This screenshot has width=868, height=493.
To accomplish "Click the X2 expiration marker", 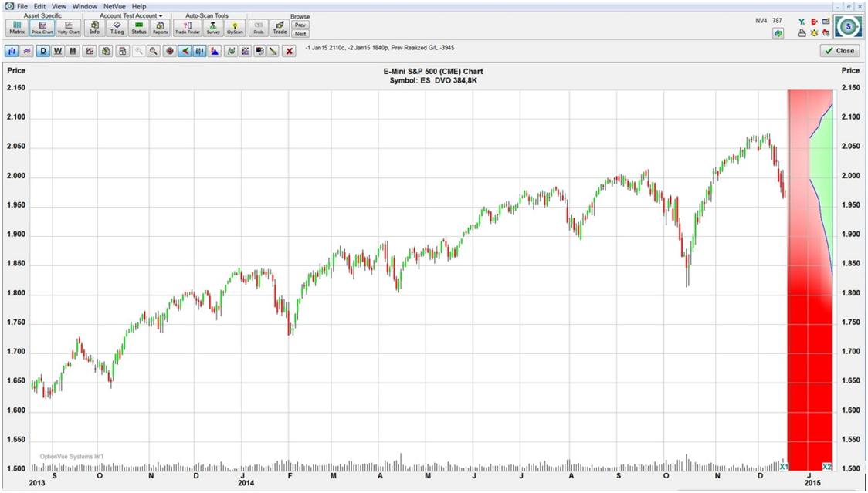I will 826,467.
